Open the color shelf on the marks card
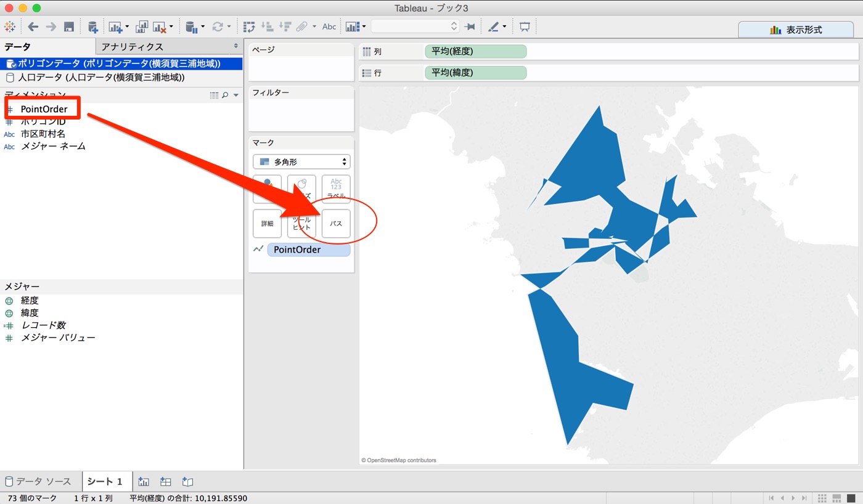 [x=267, y=189]
